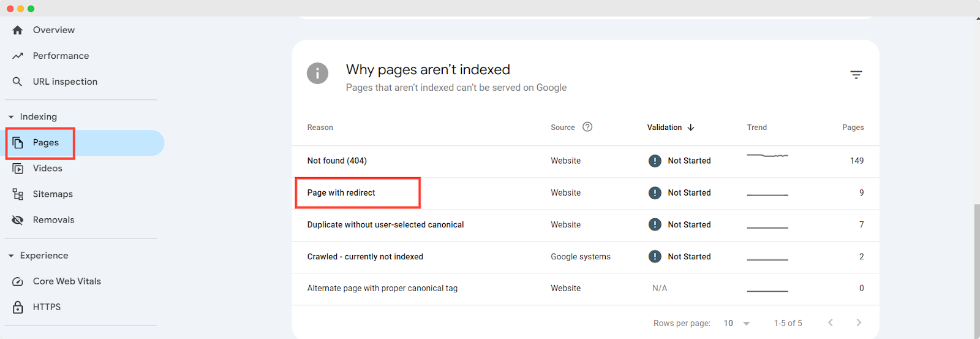Go to previous page of results
The height and width of the screenshot is (339, 980).
point(831,322)
